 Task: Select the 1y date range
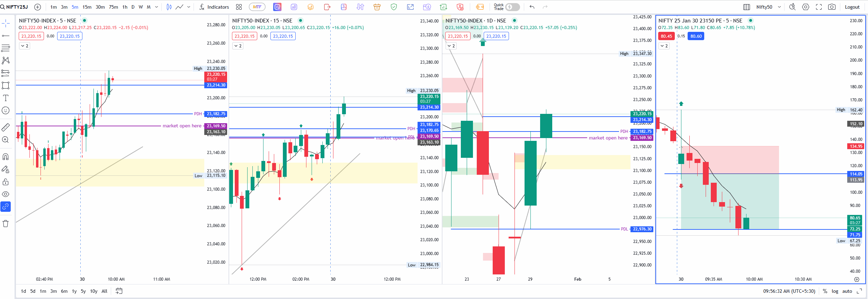coord(74,291)
